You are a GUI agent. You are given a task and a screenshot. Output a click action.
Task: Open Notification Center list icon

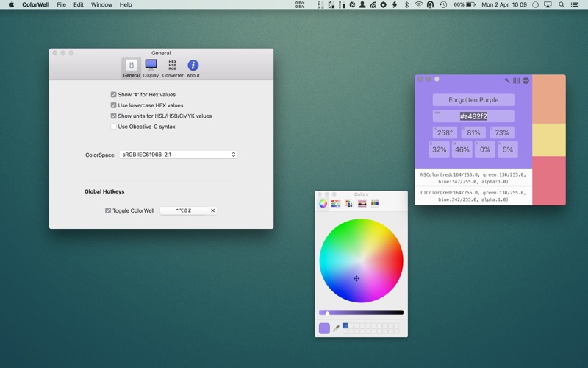pyautogui.click(x=575, y=4)
